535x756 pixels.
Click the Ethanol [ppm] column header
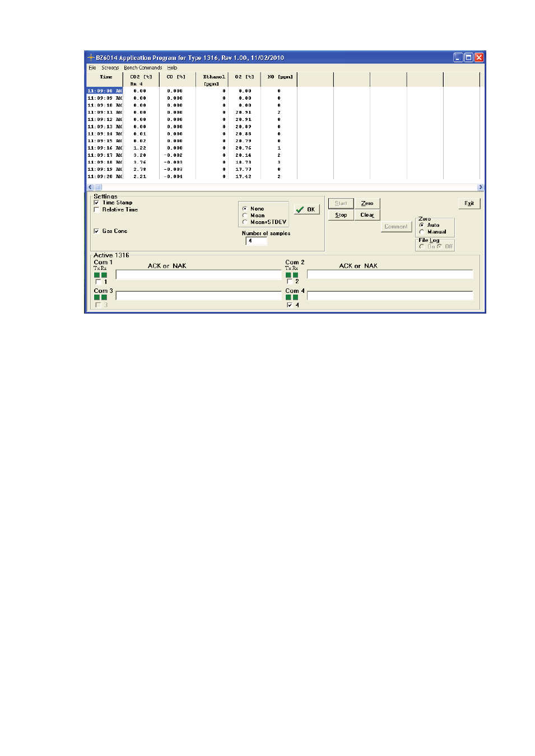click(x=212, y=80)
